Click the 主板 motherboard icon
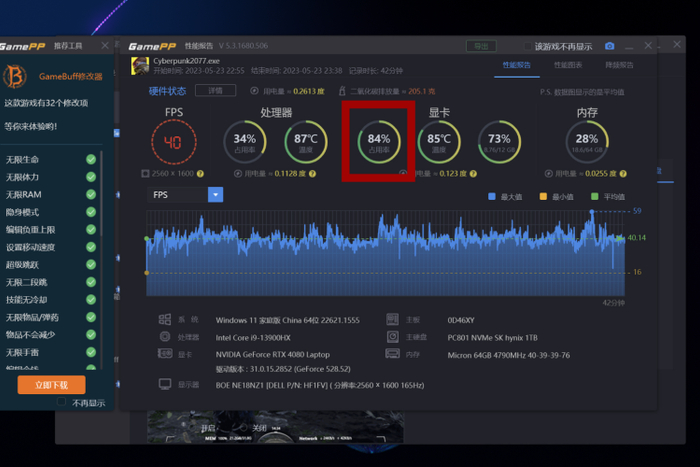The height and width of the screenshot is (467, 700). click(x=392, y=319)
